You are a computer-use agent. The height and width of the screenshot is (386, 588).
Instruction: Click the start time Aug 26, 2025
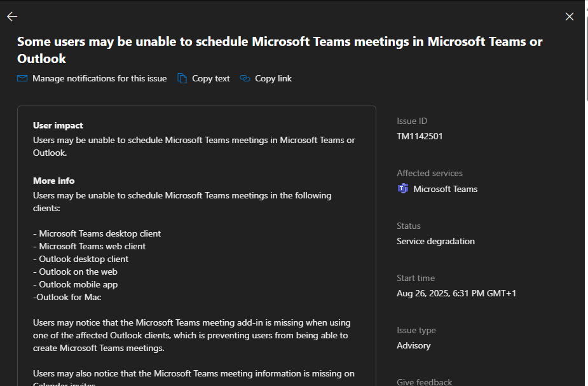[x=456, y=293]
